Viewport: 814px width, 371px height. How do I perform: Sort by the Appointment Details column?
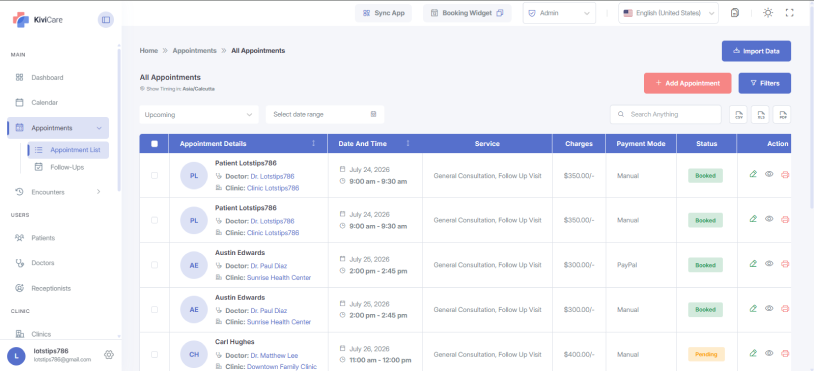pos(313,143)
